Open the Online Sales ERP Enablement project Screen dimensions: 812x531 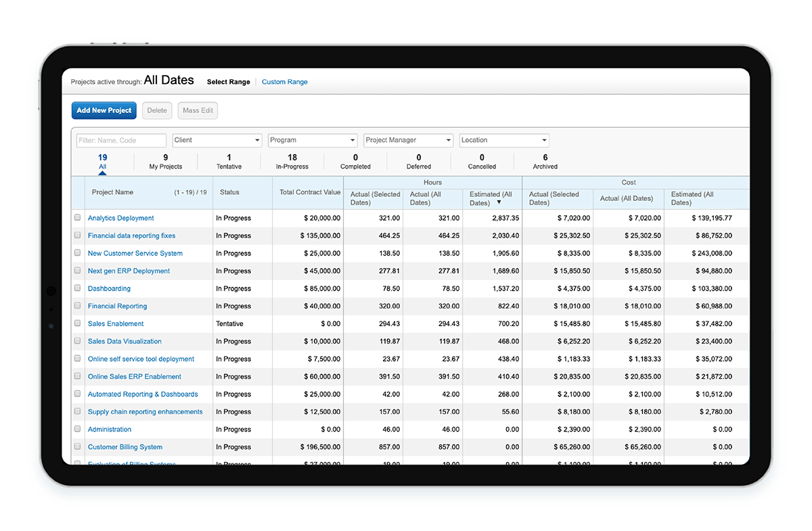[x=135, y=376]
